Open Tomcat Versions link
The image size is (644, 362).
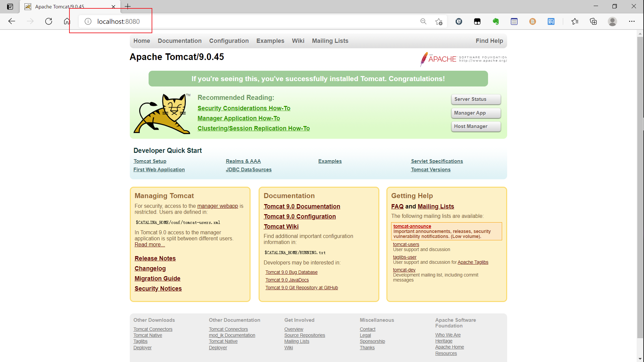[431, 170]
